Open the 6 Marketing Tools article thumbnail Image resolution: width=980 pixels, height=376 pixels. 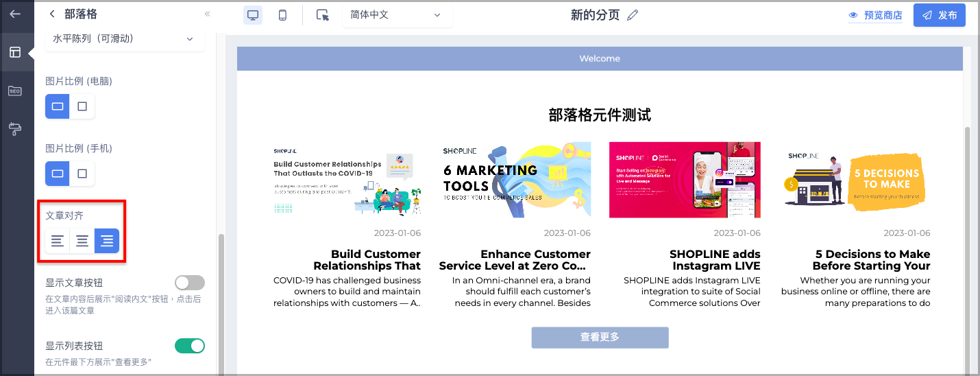click(x=517, y=180)
